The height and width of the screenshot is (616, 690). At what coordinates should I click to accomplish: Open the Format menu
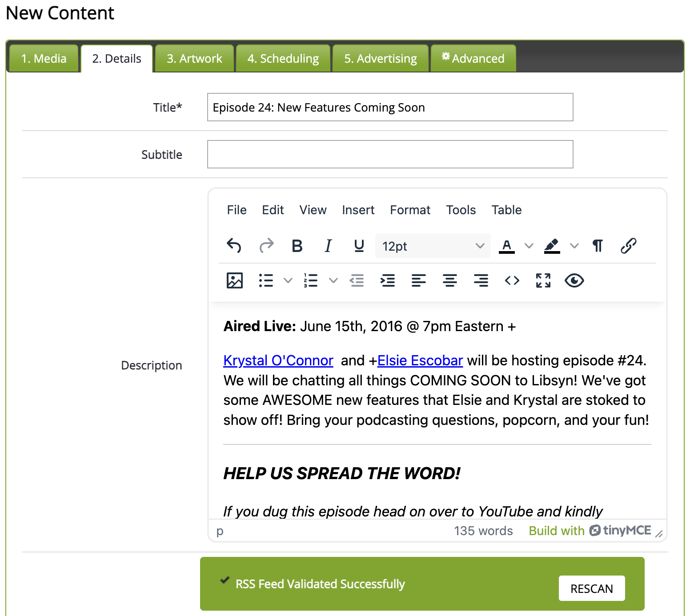pos(410,210)
